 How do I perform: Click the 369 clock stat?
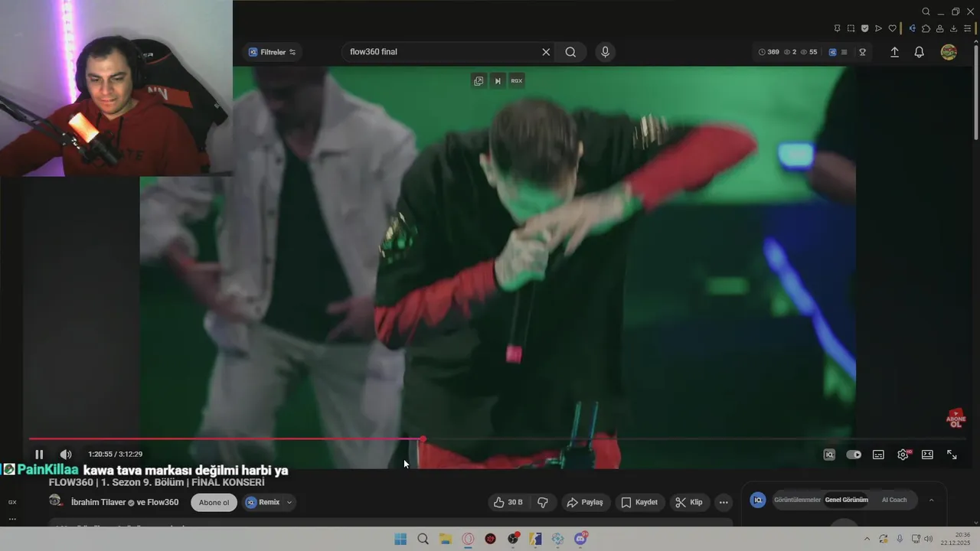[769, 52]
